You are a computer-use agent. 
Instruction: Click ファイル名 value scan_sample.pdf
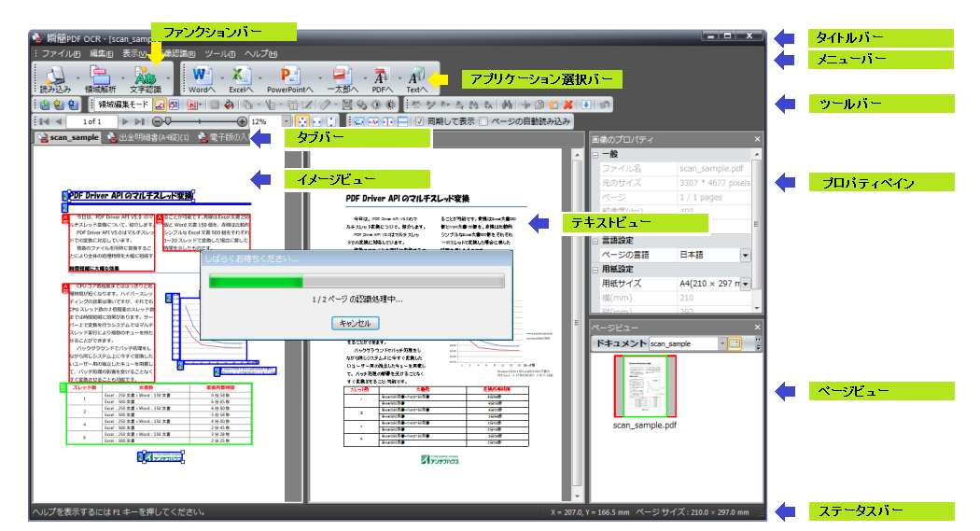(714, 169)
